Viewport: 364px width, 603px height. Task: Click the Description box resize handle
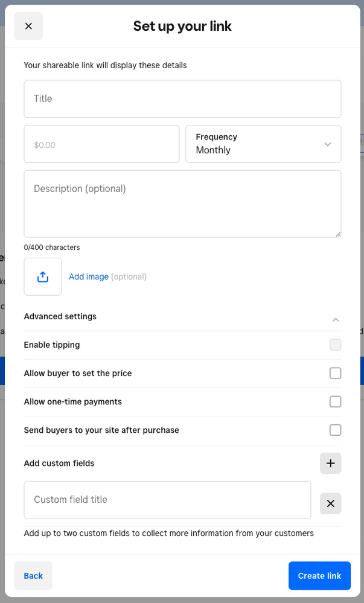point(337,234)
